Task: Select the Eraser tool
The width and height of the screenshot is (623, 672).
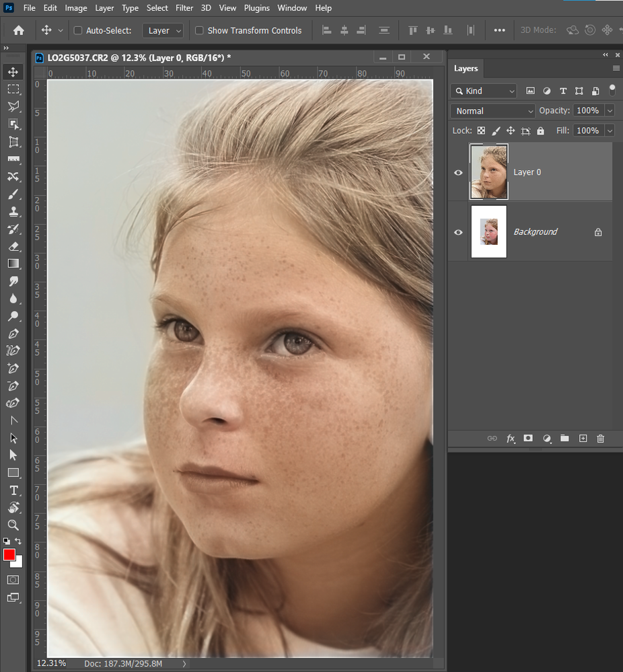Action: pos(13,246)
